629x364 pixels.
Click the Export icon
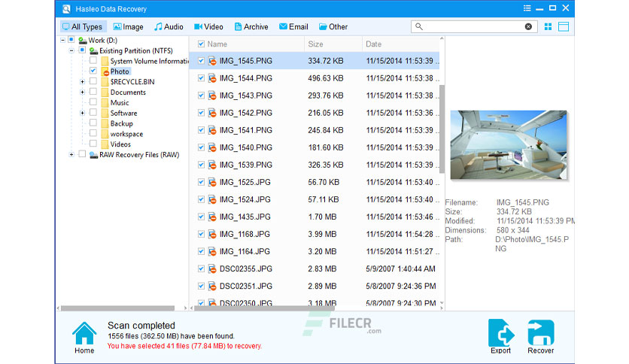pyautogui.click(x=500, y=332)
